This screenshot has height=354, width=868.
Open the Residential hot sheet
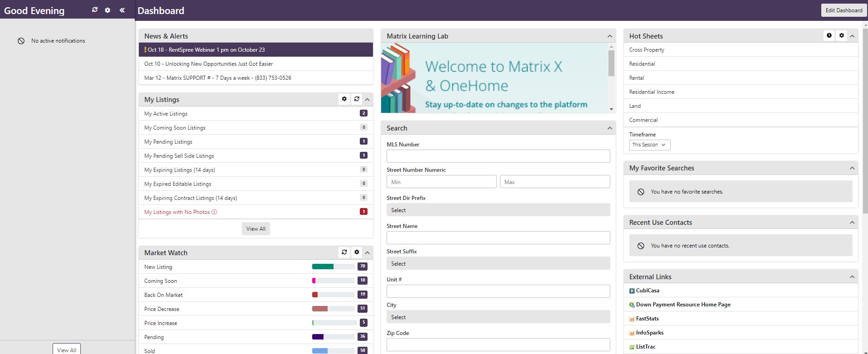pos(642,64)
